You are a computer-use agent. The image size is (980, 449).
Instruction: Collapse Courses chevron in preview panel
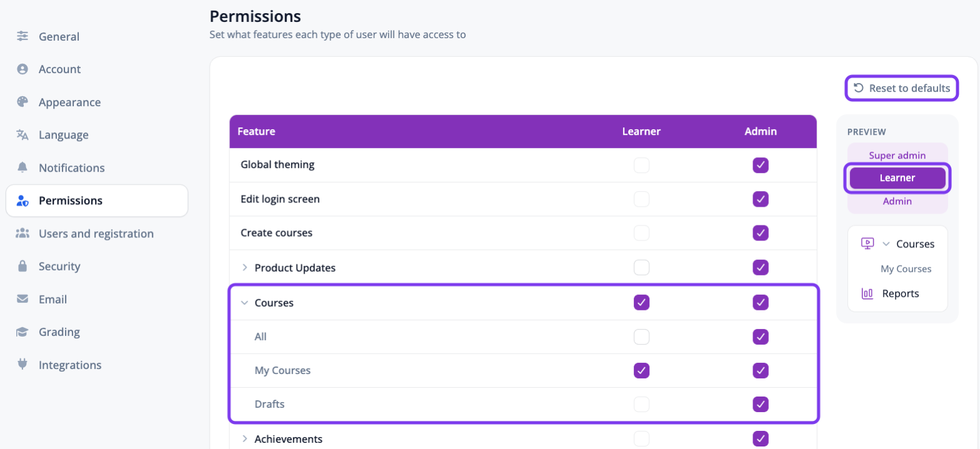(x=886, y=244)
